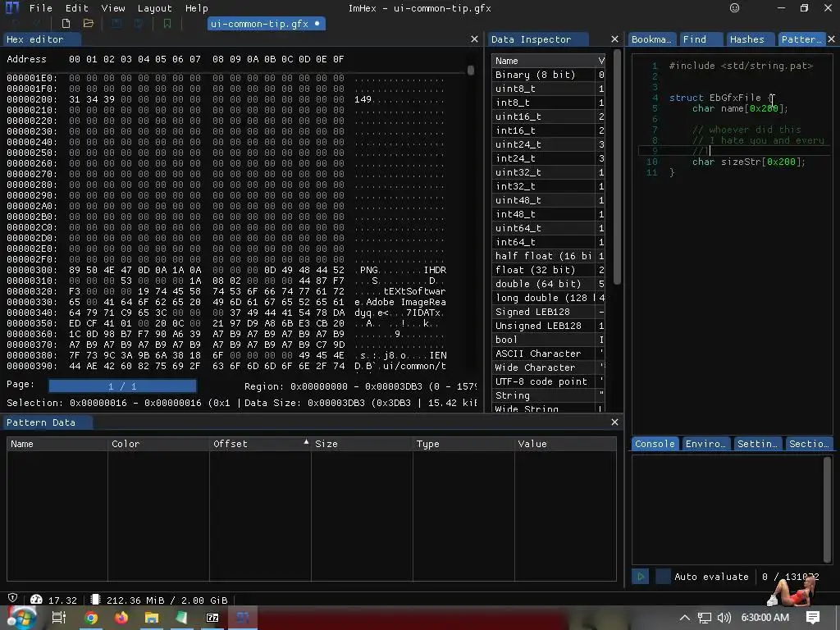Open the Edit menu
The width and height of the screenshot is (840, 630).
pyautogui.click(x=76, y=8)
